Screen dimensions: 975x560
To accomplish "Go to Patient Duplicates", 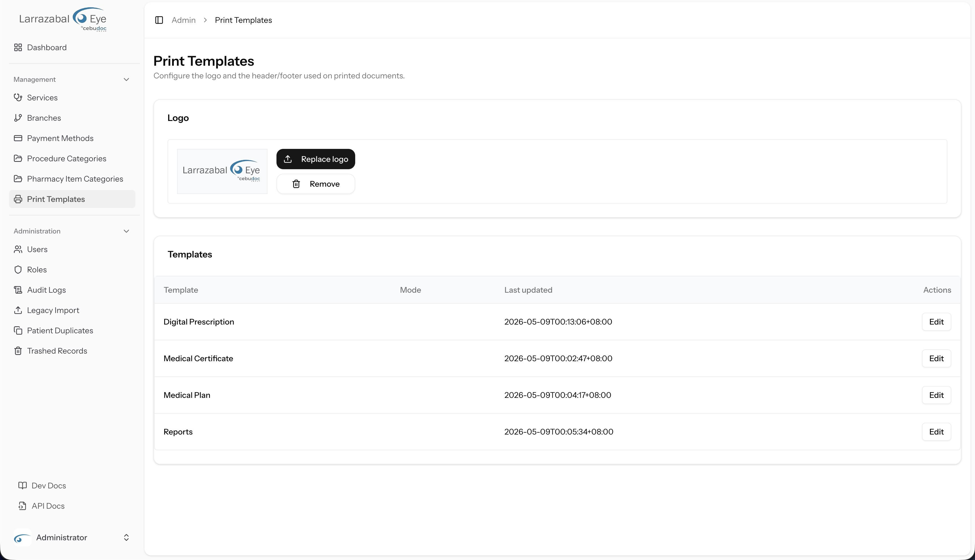I will [72, 330].
